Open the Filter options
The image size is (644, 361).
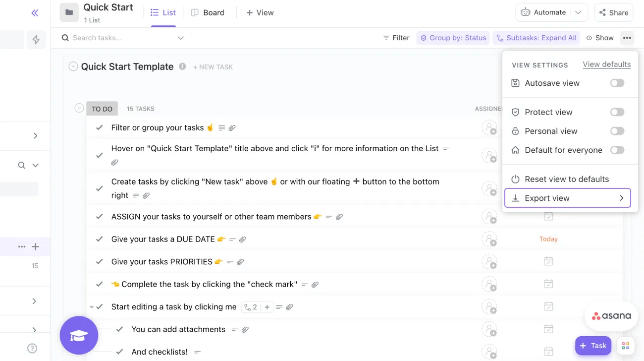point(396,37)
